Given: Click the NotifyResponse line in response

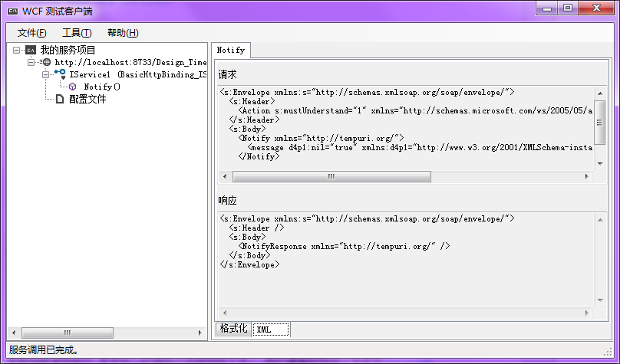Looking at the screenshot, I should click(344, 246).
